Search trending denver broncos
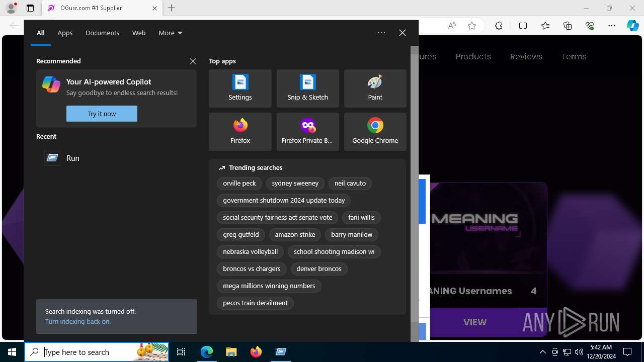Image resolution: width=644 pixels, height=362 pixels. tap(319, 269)
